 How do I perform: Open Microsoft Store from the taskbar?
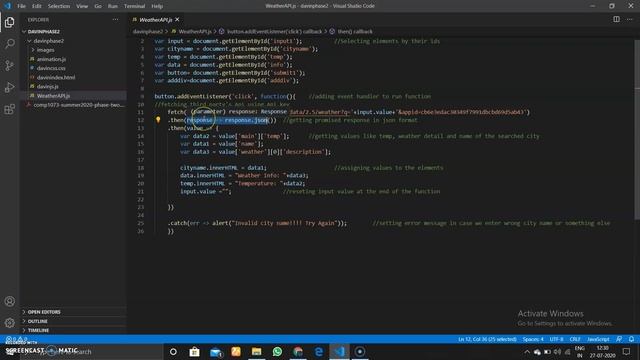pyautogui.click(x=194, y=351)
